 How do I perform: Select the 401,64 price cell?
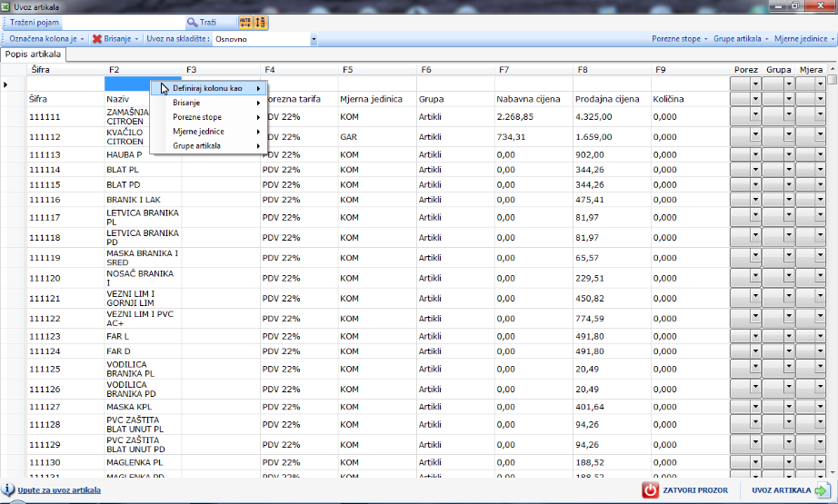point(612,407)
